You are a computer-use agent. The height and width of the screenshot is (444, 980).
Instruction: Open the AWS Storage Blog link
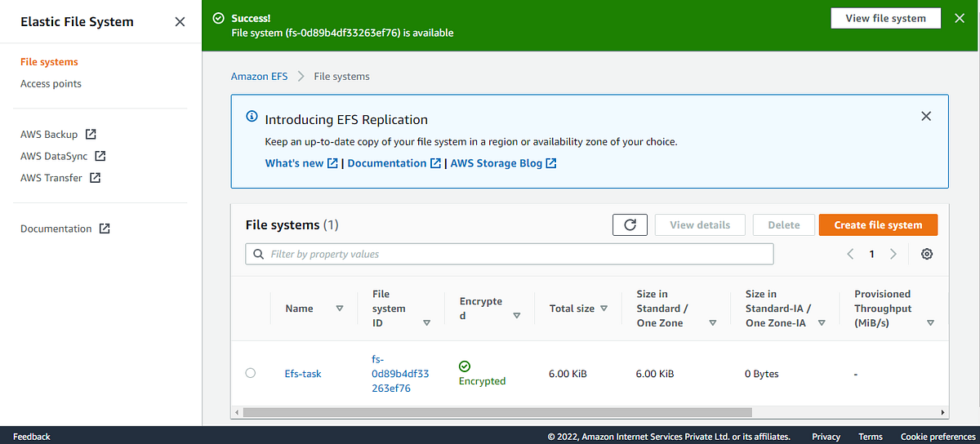pyautogui.click(x=497, y=163)
